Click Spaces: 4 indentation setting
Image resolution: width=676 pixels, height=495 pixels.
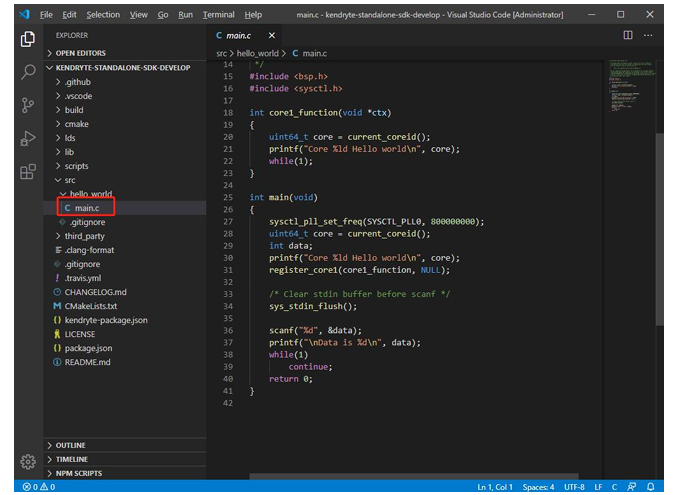[537, 487]
